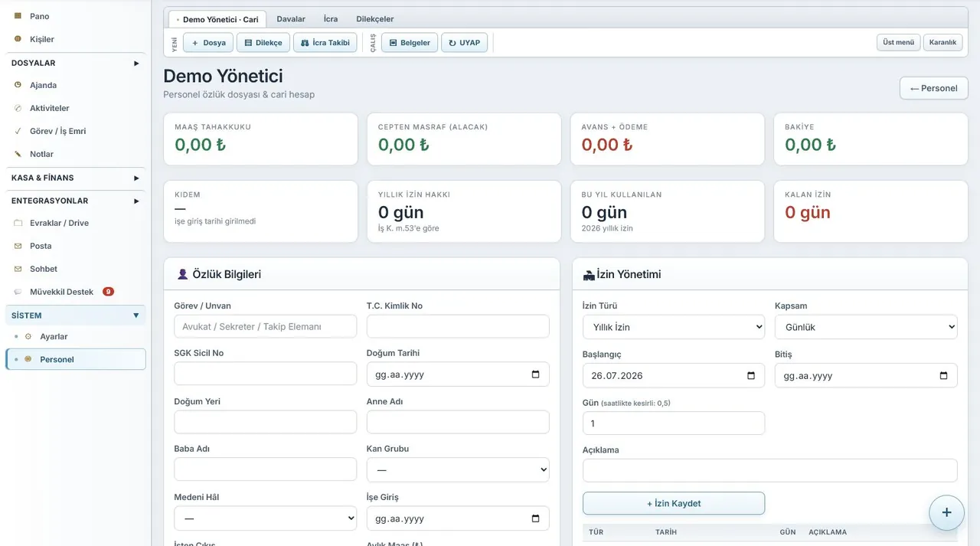Focus the Görev / Unvan field
The width and height of the screenshot is (980, 546).
pyautogui.click(x=266, y=326)
